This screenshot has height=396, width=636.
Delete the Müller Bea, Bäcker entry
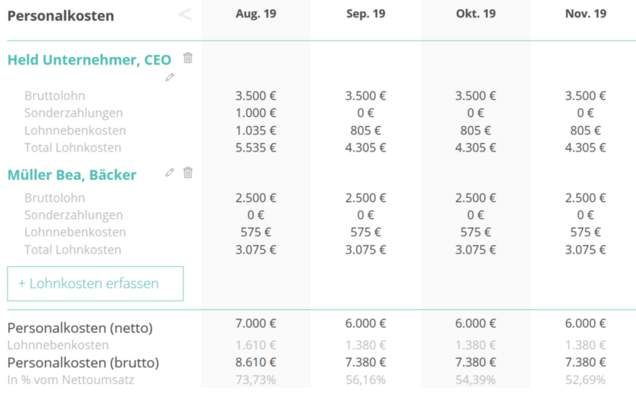tap(188, 173)
